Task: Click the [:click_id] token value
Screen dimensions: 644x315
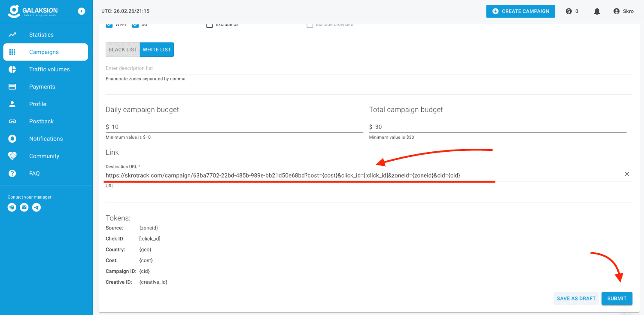Action: pyautogui.click(x=150, y=239)
